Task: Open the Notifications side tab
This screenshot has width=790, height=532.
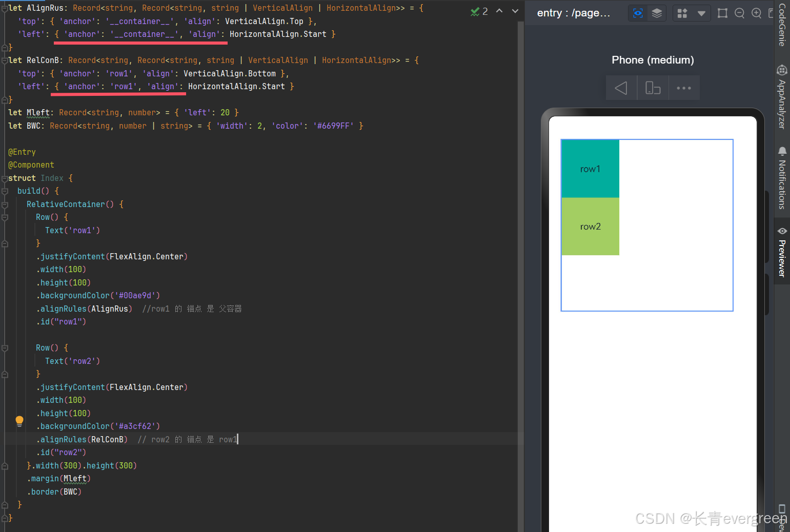Action: (782, 178)
